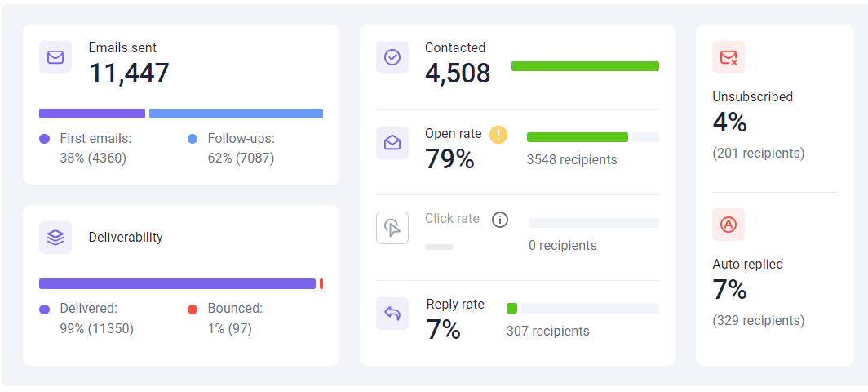Click the Unsubscribed envelope icon
The height and width of the screenshot is (392, 868).
728,57
